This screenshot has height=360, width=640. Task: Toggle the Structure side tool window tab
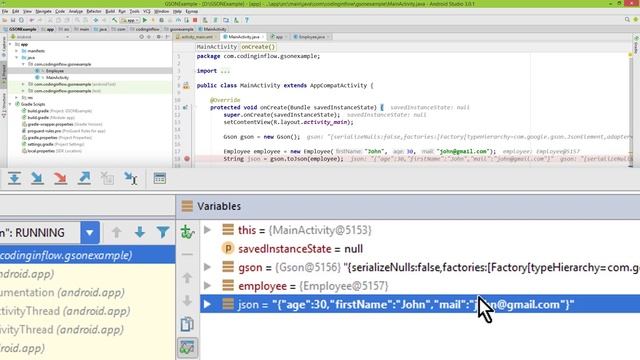(x=4, y=106)
